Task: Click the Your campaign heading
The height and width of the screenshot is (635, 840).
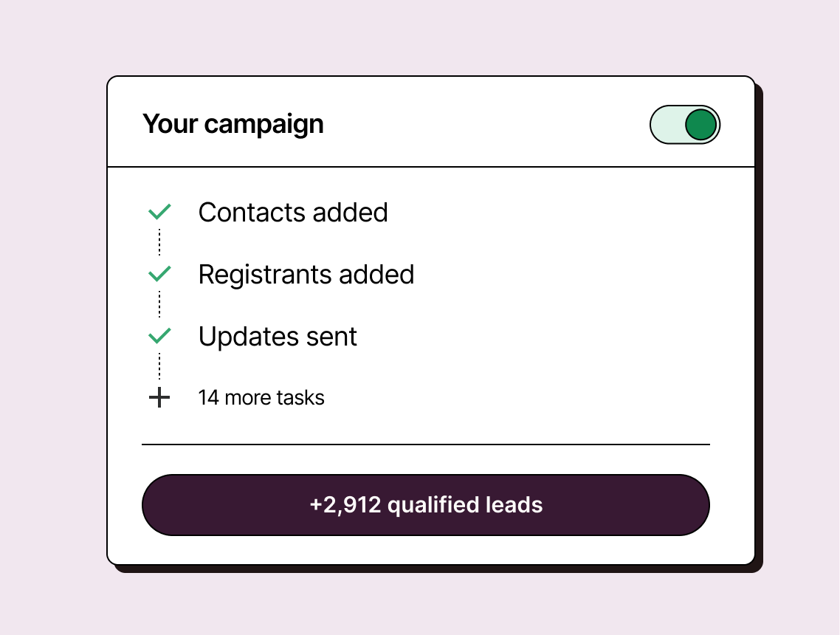Action: (233, 124)
